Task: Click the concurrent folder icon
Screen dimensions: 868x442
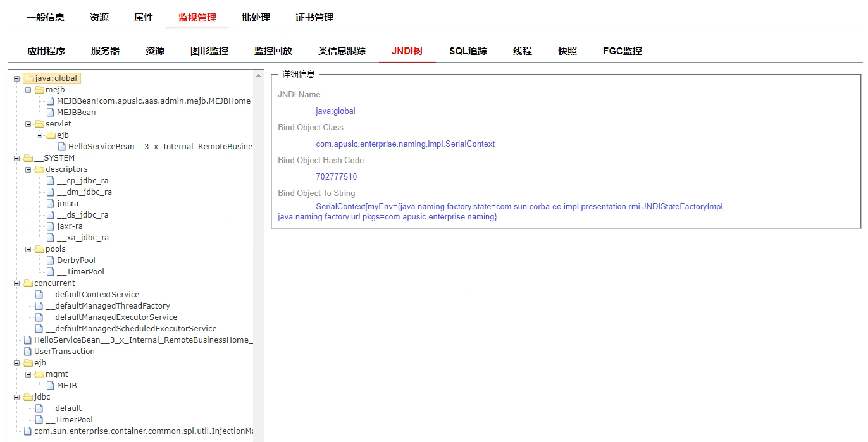Action: (x=28, y=283)
